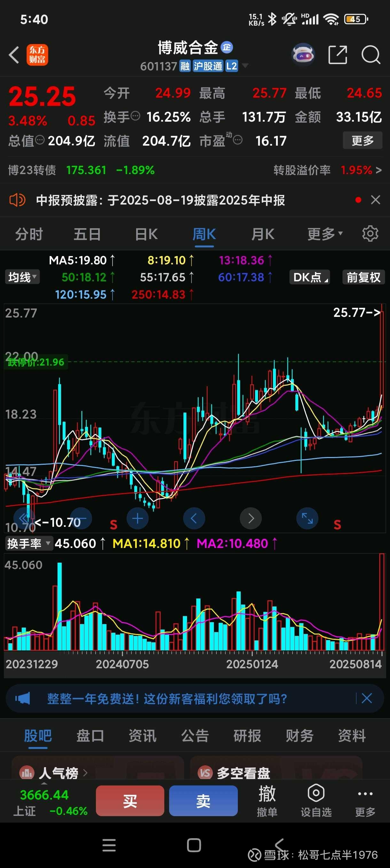Select 周K chart tab

pyautogui.click(x=204, y=234)
